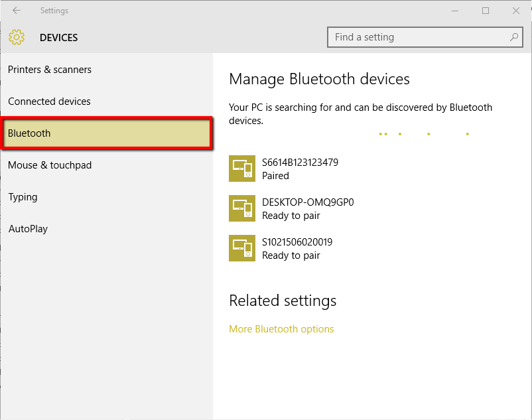The width and height of the screenshot is (532, 420).
Task: Click the icon for paired device S6614B123123479
Action: 241,169
